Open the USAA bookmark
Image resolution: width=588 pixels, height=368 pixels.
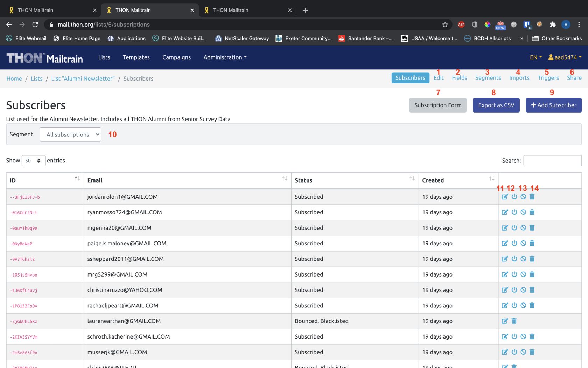click(429, 38)
